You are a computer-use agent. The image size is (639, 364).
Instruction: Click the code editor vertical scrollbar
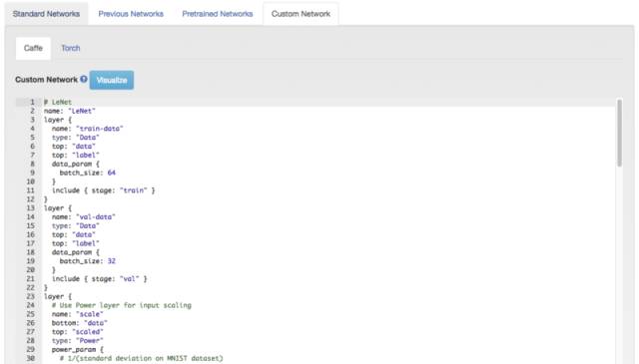619,133
